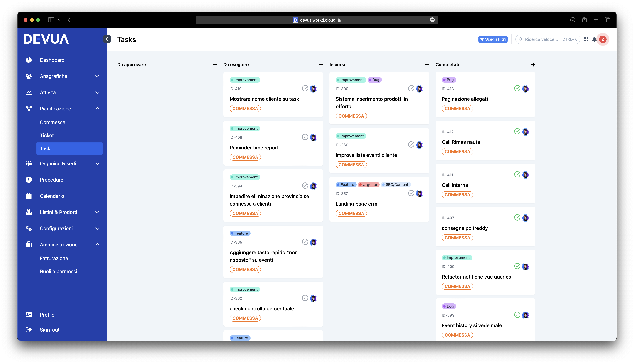Select the Calendario icon in sidebar
The image size is (634, 364).
coord(29,196)
